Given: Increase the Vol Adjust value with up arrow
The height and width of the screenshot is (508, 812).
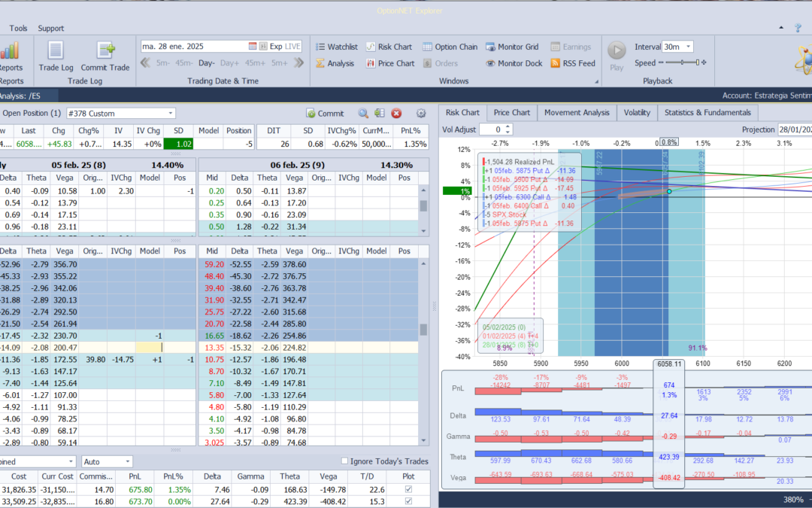Looking at the screenshot, I should 508,126.
